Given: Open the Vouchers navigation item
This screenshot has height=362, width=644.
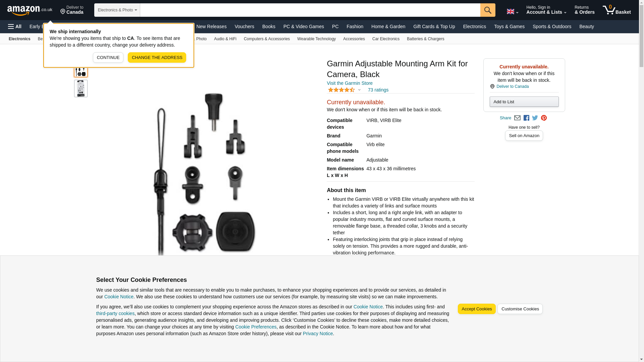Looking at the screenshot, I should [244, 26].
